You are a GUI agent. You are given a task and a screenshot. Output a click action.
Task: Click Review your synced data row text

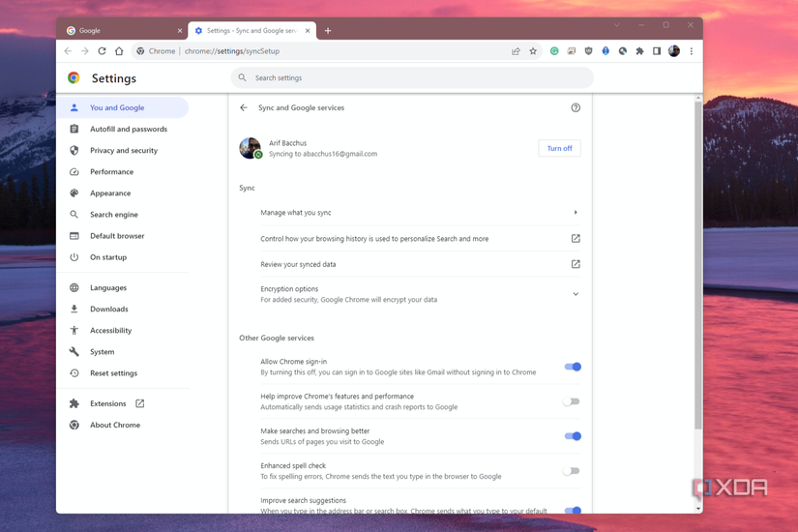pyautogui.click(x=298, y=264)
